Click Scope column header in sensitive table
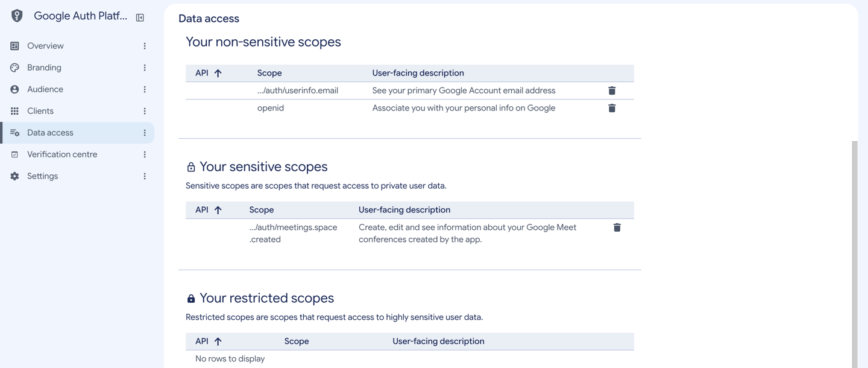868x368 pixels. pyautogui.click(x=262, y=210)
